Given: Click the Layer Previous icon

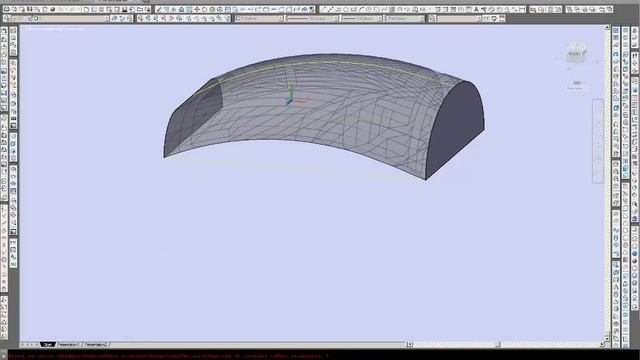Looking at the screenshot, I should (x=121, y=18).
